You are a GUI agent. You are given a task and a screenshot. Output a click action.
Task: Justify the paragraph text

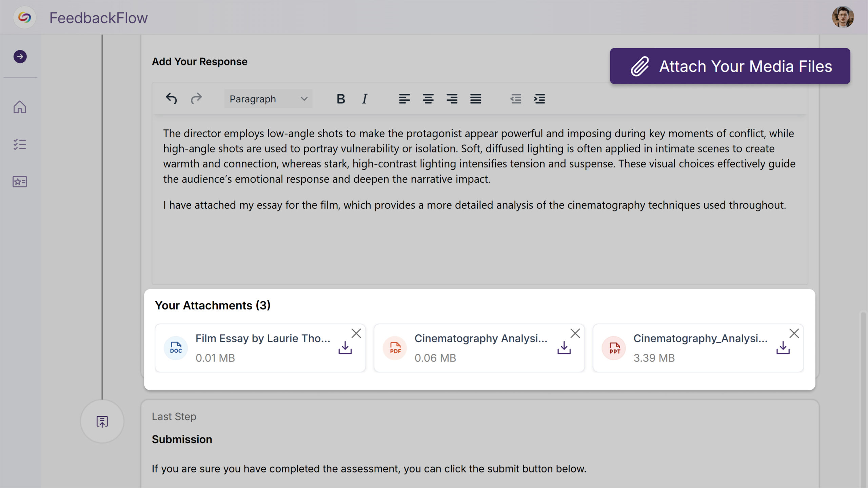[x=475, y=99]
